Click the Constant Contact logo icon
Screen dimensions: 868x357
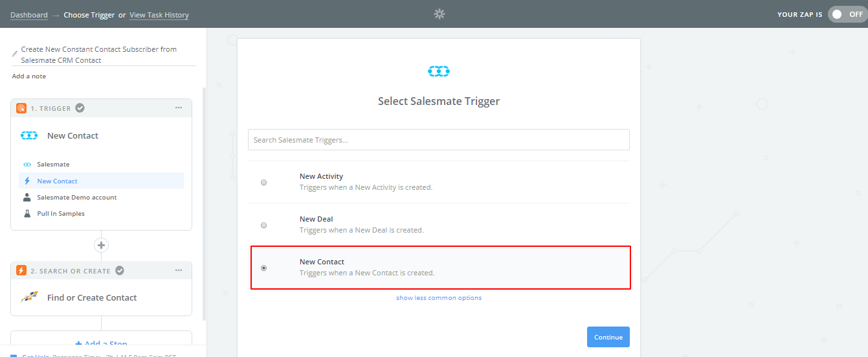click(29, 297)
